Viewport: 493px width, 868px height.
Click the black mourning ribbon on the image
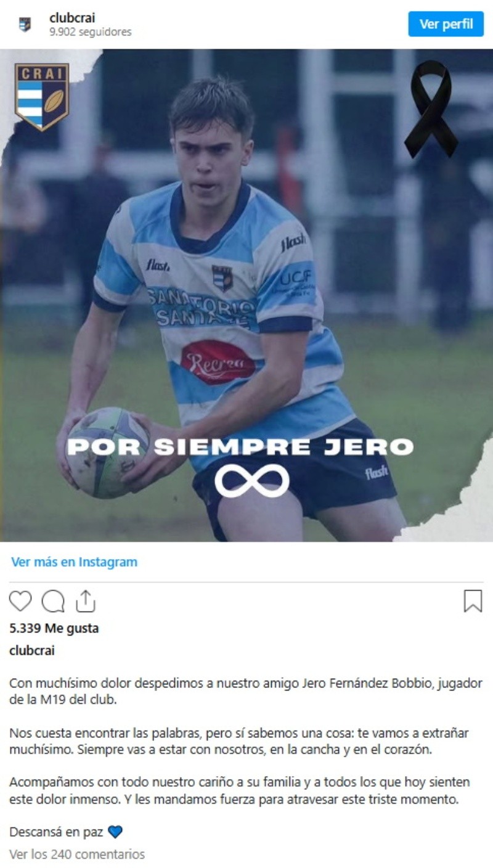431,109
